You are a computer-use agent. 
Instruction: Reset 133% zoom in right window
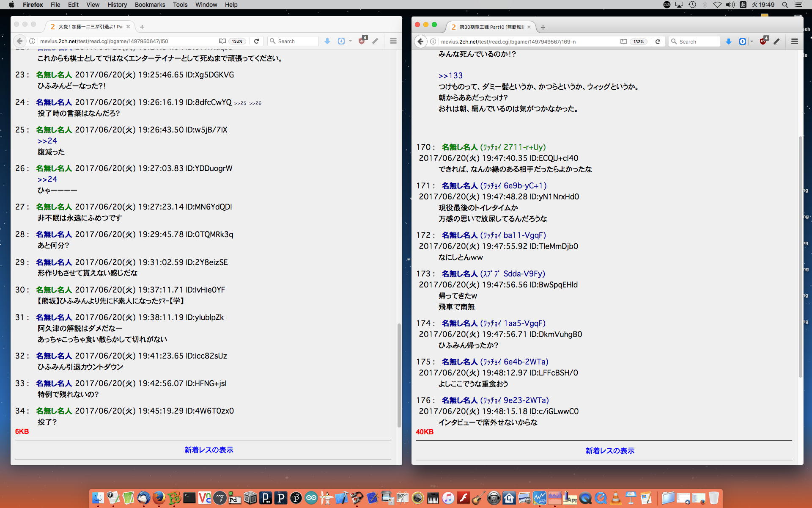pos(638,41)
